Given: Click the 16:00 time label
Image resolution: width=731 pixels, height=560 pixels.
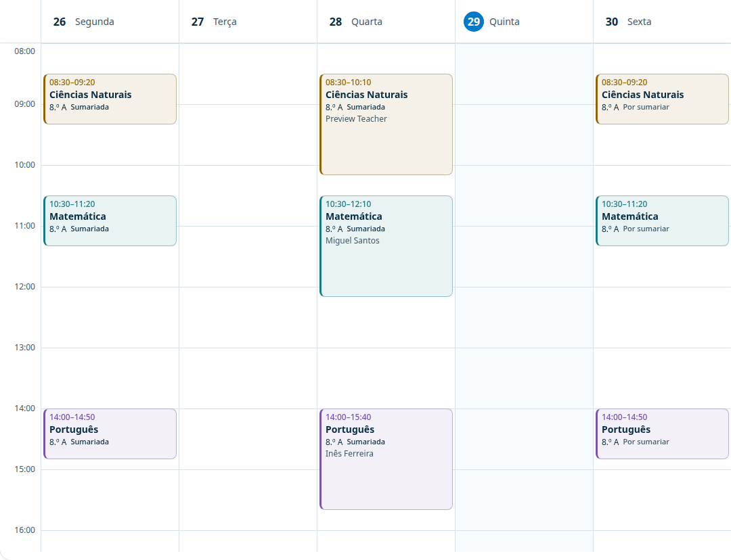Looking at the screenshot, I should click(x=25, y=530).
